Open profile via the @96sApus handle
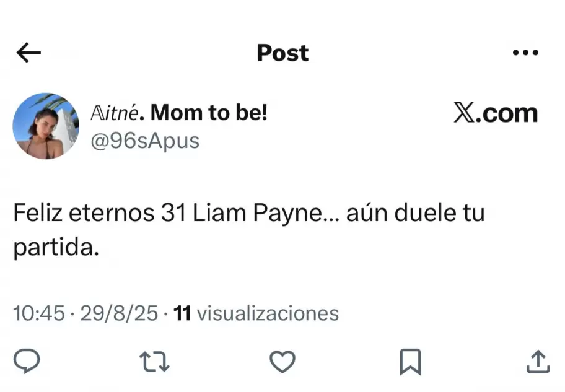 [146, 141]
